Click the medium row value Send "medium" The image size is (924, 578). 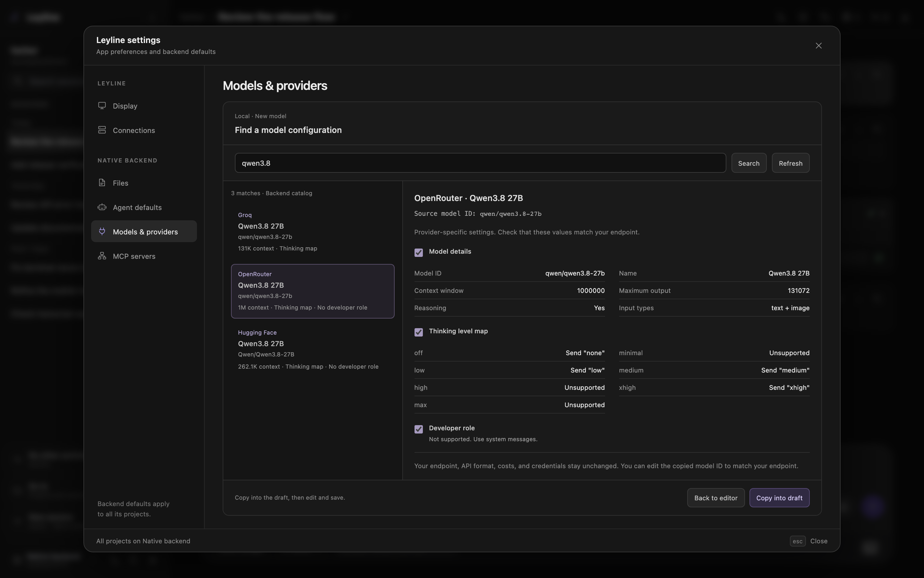(785, 370)
